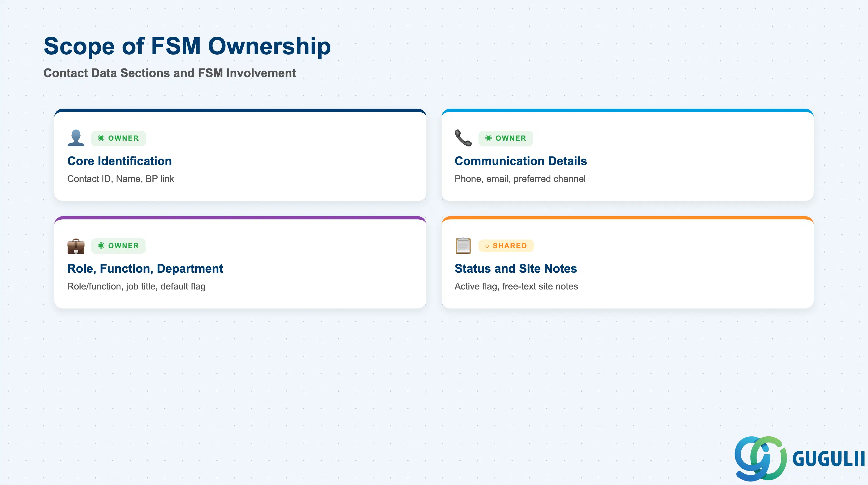This screenshot has height=485, width=868.
Task: Click the 'Contact ID, Name, BP link' text
Action: pos(121,179)
